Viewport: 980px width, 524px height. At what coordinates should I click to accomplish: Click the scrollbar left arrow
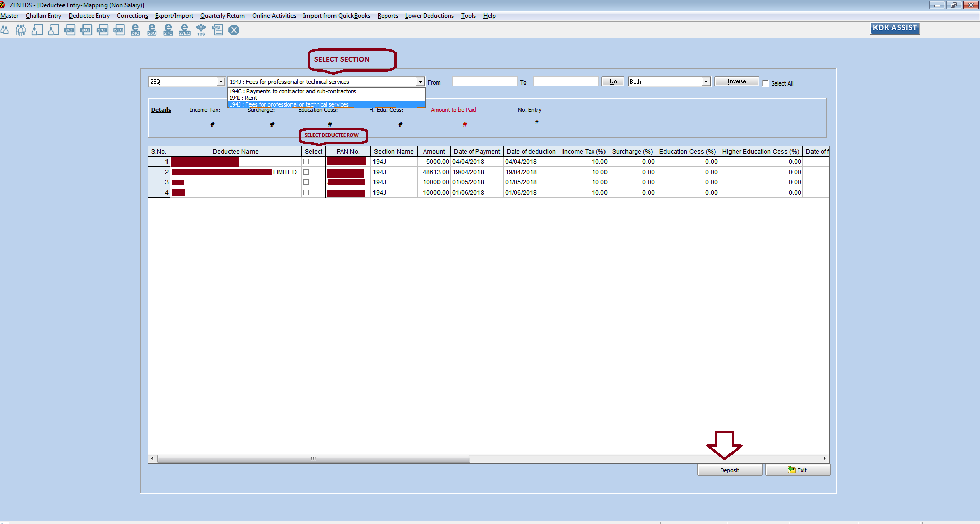[152, 459]
